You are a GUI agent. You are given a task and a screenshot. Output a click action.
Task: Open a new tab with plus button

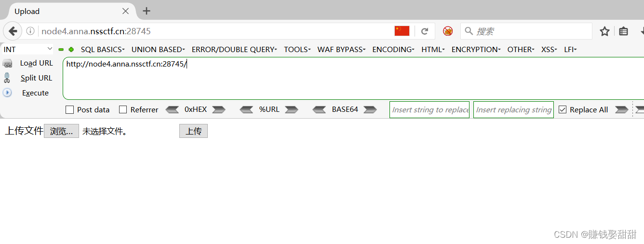pyautogui.click(x=147, y=11)
